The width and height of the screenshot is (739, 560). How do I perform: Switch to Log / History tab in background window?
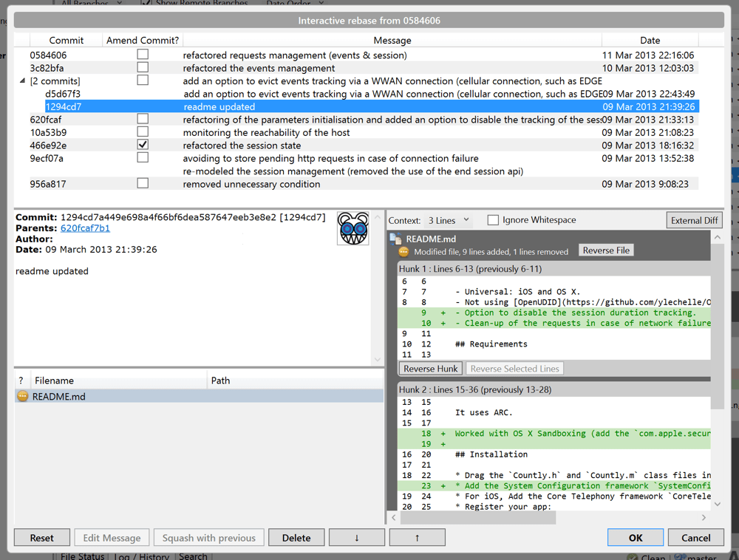141,556
